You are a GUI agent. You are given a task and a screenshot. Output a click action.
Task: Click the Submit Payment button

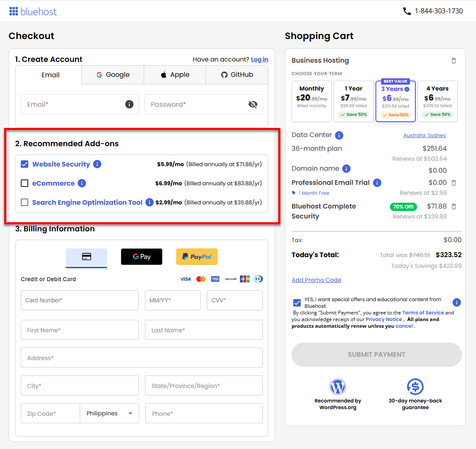coord(376,355)
